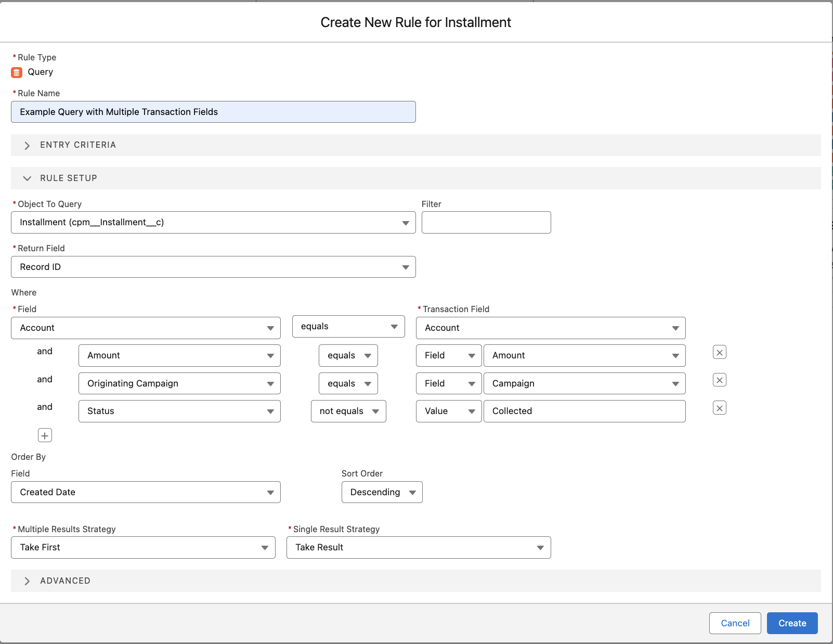
Task: Add a new Where condition
Action: click(45, 435)
